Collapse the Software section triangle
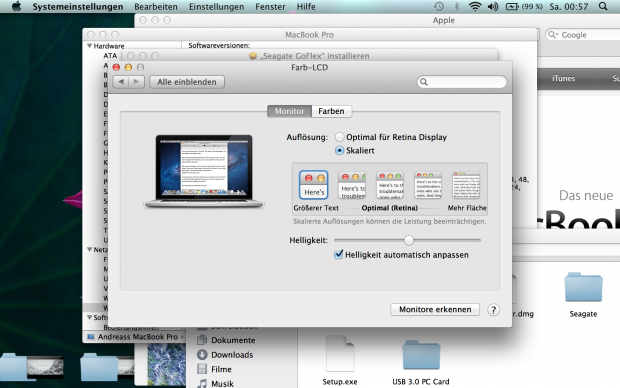 click(x=89, y=317)
